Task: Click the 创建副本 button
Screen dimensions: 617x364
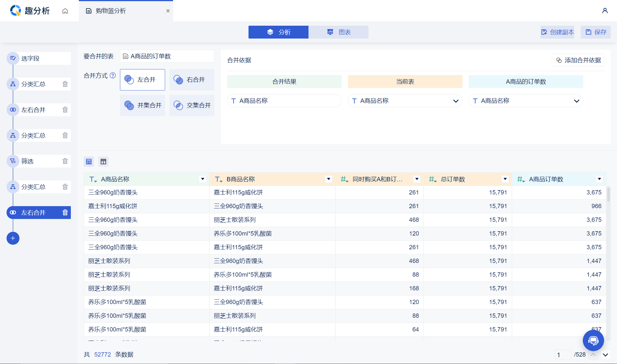Action: (x=557, y=32)
